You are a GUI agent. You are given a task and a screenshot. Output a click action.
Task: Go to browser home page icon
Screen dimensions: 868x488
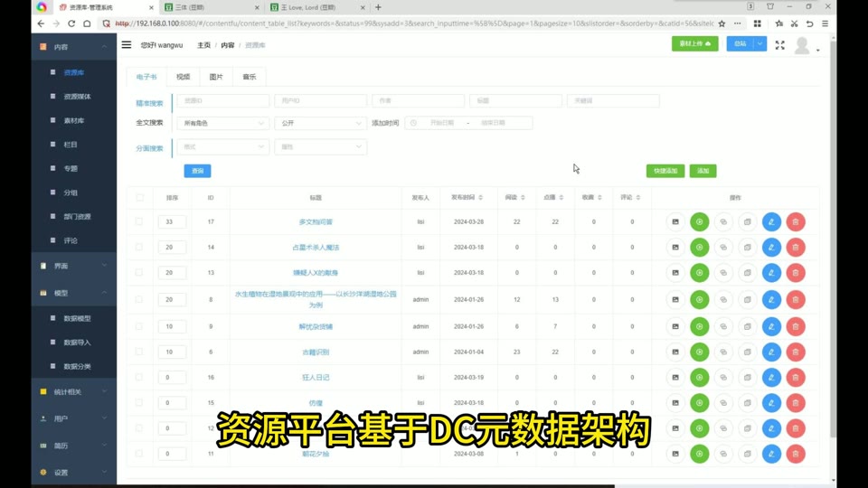coord(87,23)
